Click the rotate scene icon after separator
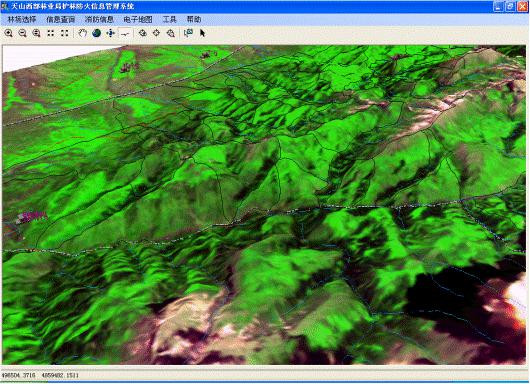Image resolution: width=530 pixels, height=384 pixels. pos(143,33)
